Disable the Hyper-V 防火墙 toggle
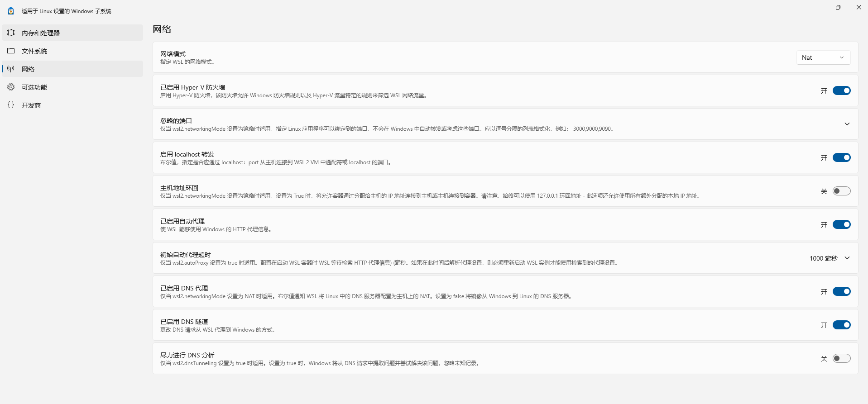868x404 pixels. click(841, 90)
